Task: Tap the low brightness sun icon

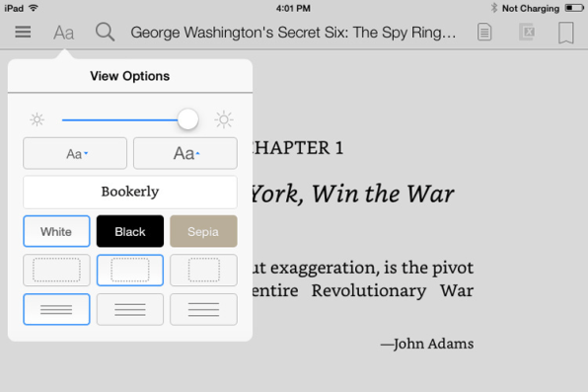Action: (37, 119)
